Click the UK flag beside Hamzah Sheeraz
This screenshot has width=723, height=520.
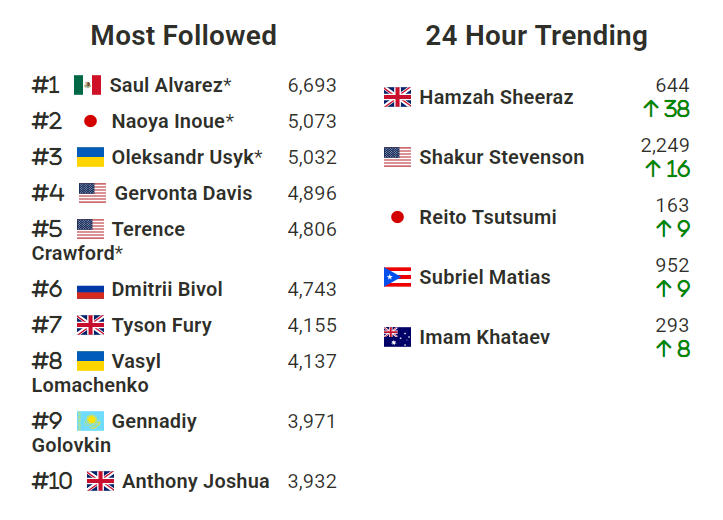(397, 97)
